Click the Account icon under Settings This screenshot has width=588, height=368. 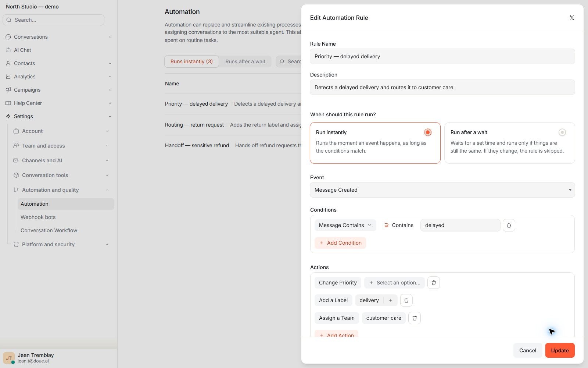[x=16, y=131]
